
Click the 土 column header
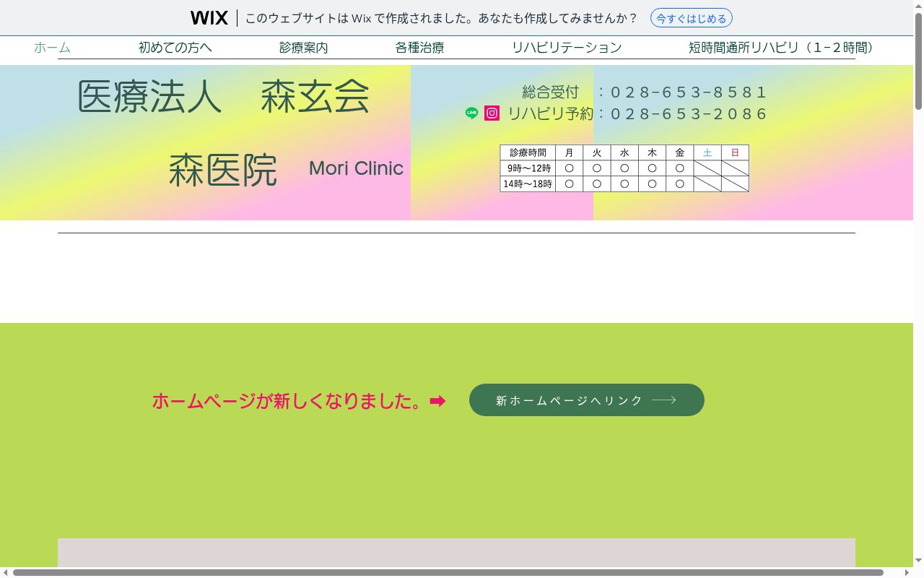[707, 152]
